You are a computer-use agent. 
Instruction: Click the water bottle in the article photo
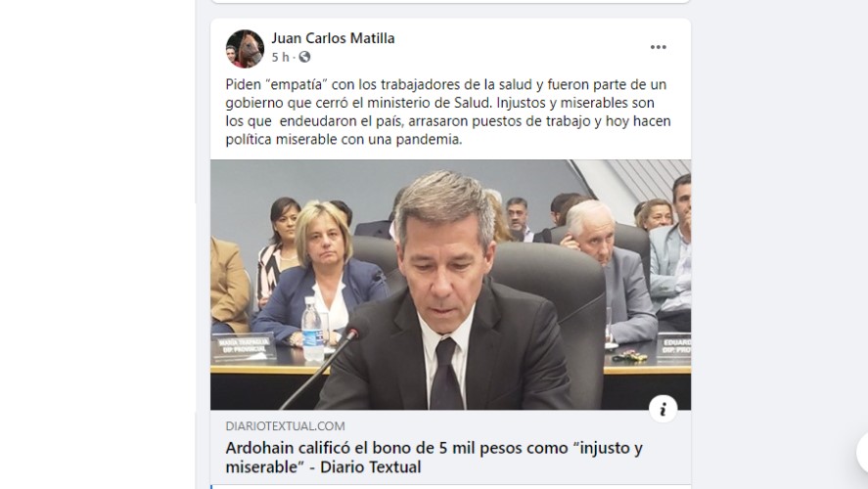312,329
